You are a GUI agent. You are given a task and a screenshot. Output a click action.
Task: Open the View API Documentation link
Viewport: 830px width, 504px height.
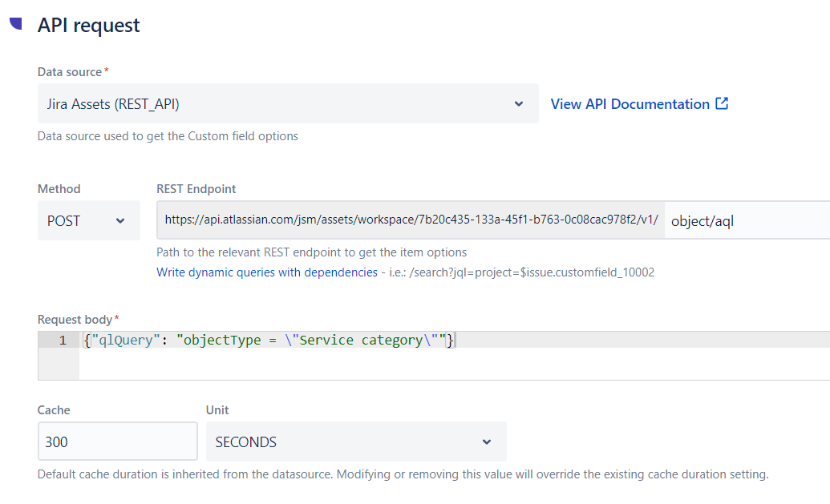[630, 104]
